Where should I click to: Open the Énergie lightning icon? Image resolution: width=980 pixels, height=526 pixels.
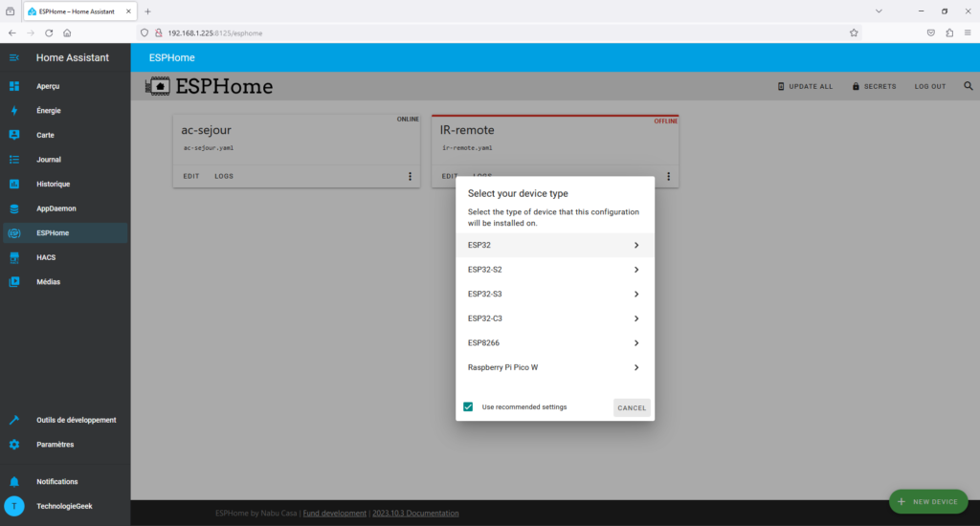pos(14,111)
